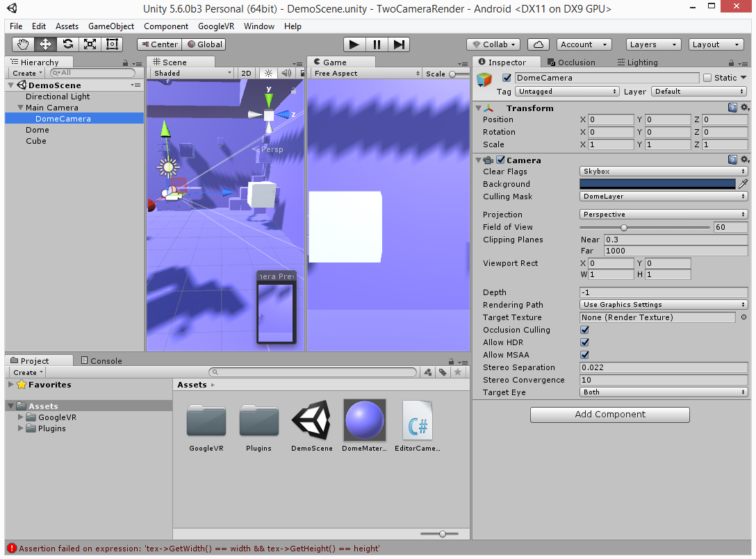Click the Background color swatch
Screen dimensions: 756x559
[x=657, y=183]
